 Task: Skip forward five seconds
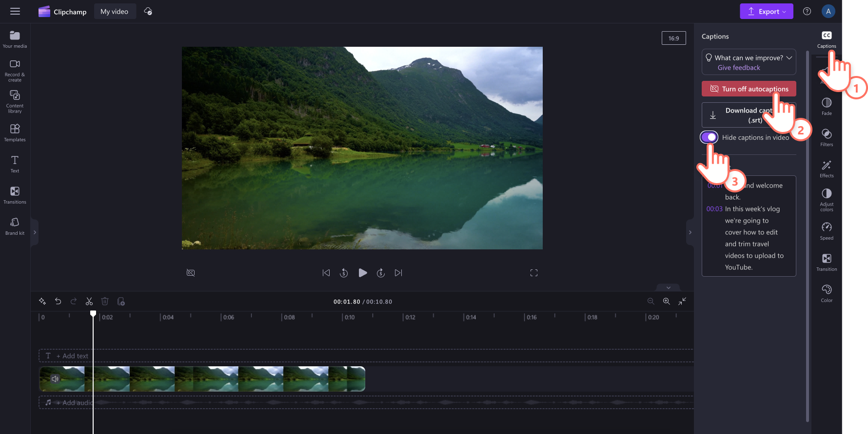tap(381, 273)
